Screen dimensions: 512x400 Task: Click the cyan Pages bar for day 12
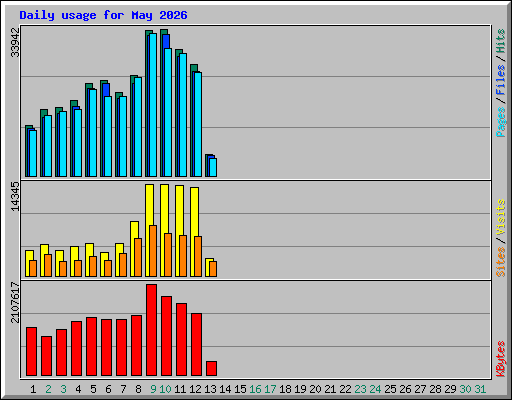(x=198, y=124)
